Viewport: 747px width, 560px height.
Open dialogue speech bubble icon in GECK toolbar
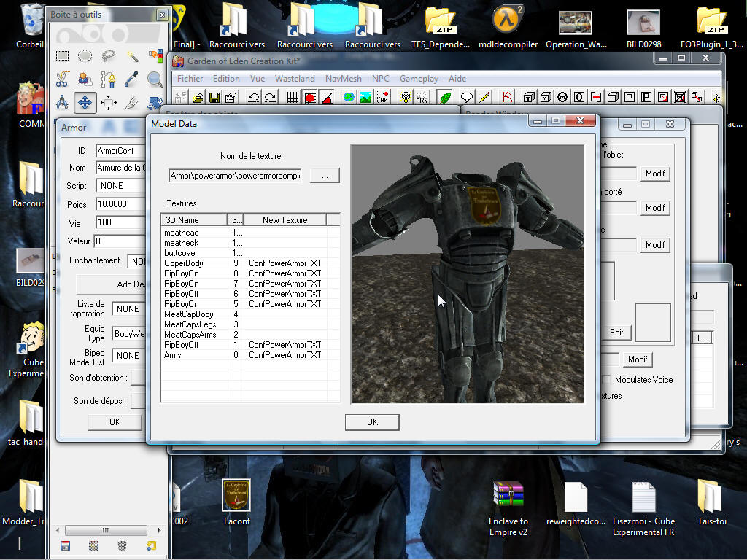tap(467, 98)
